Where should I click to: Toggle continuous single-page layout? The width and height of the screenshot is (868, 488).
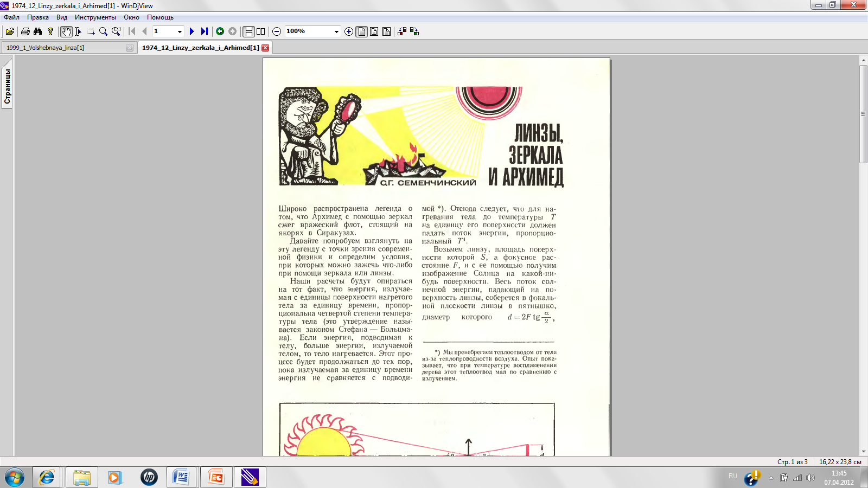click(248, 31)
